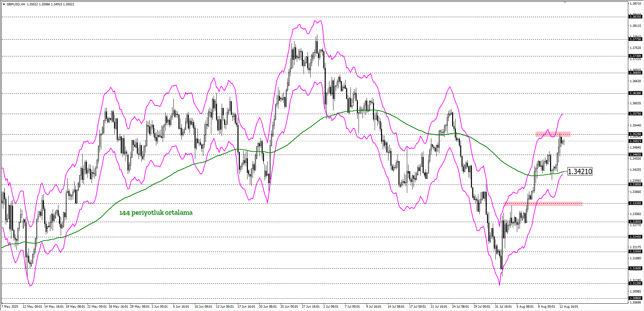Viewport: 644px width, 311px height.
Task: Click the 1.31600 horizontal line price tag
Action: tap(635, 268)
